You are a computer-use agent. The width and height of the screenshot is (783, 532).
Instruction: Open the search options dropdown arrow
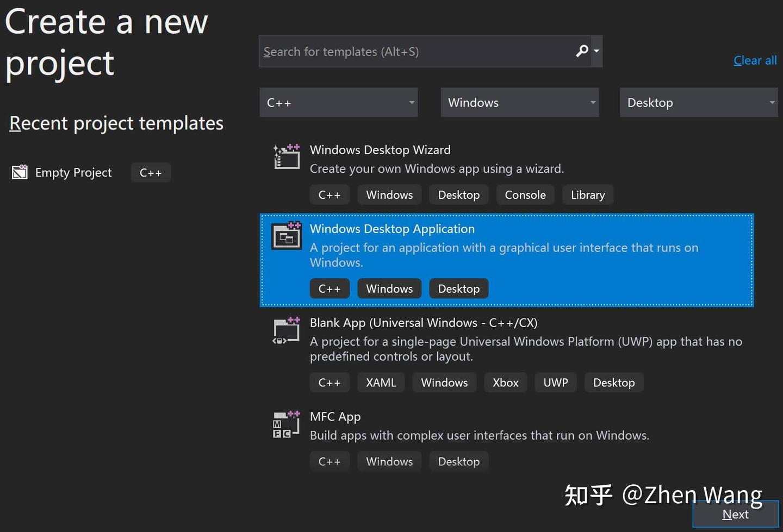tap(596, 51)
